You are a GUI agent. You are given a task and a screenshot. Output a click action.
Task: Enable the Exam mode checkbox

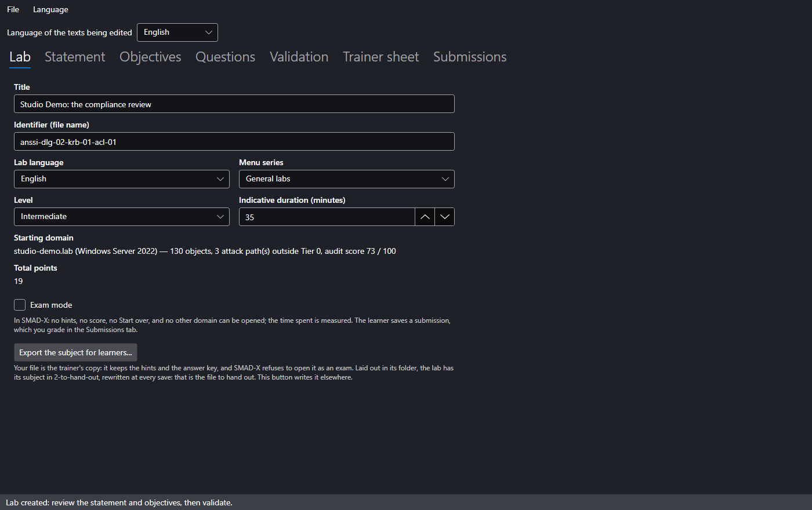coord(20,305)
